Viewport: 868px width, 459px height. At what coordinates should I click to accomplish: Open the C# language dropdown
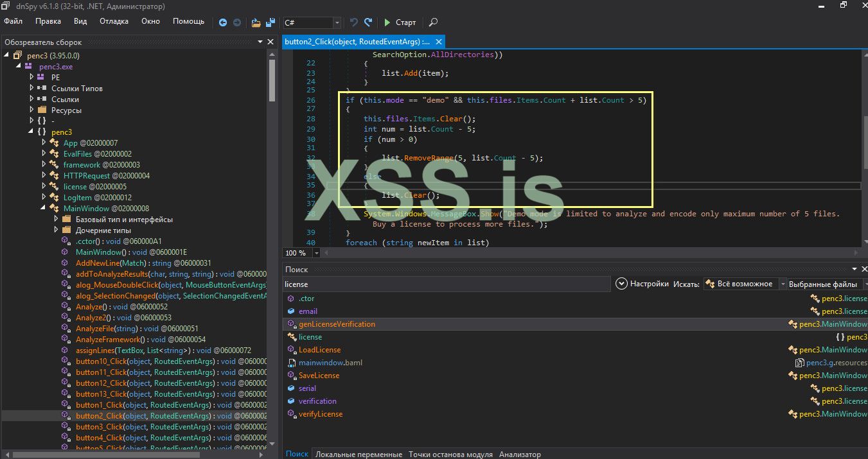[337, 22]
